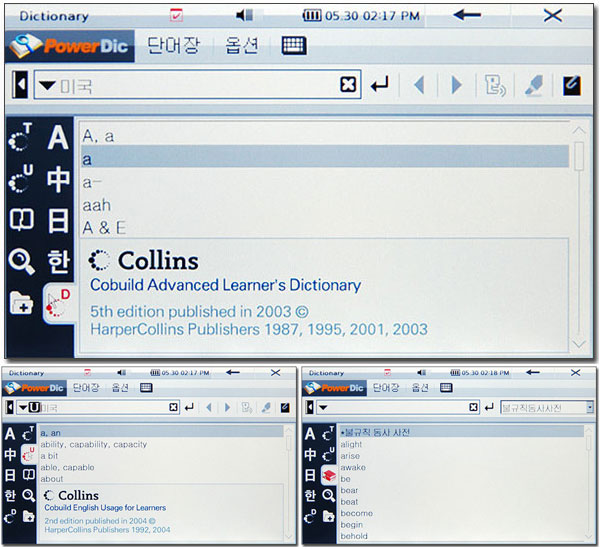Image resolution: width=600 pixels, height=549 pixels.
Task: Select the 'a-' entry in the large screen list
Action: 325,182
